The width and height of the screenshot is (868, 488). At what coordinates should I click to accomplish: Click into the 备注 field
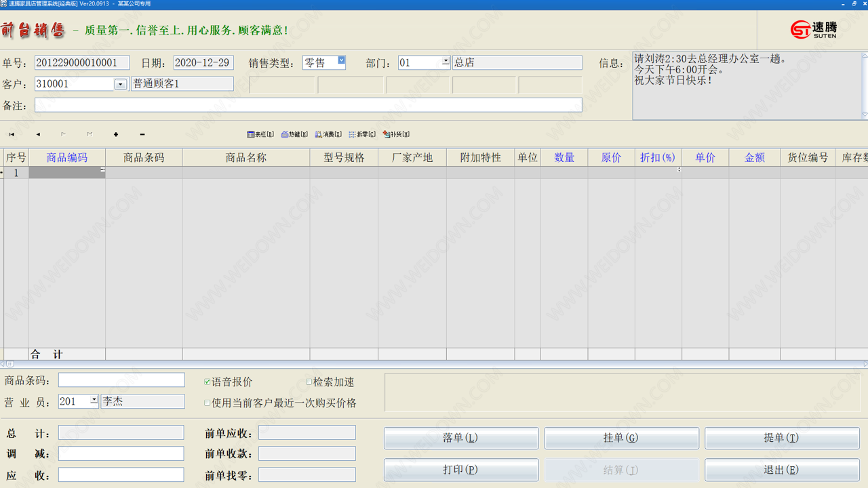(309, 105)
